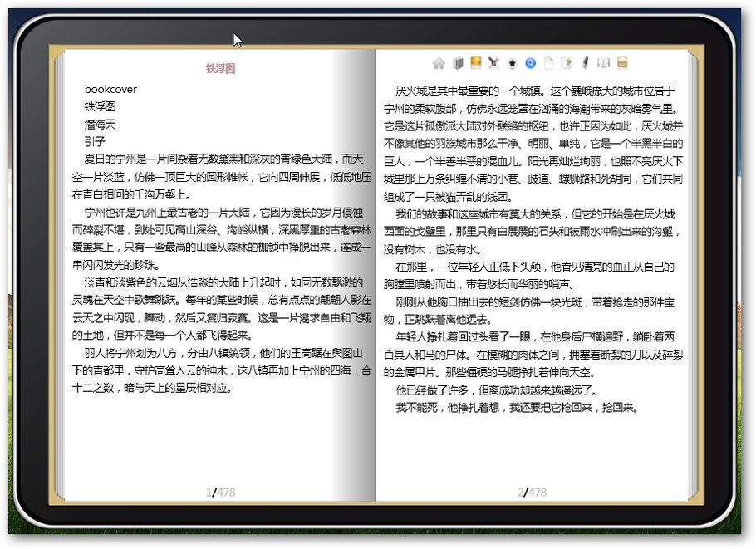Viewport: 756px width, 549px height.
Task: Click the tan database icon at toolbar end
Action: point(622,63)
